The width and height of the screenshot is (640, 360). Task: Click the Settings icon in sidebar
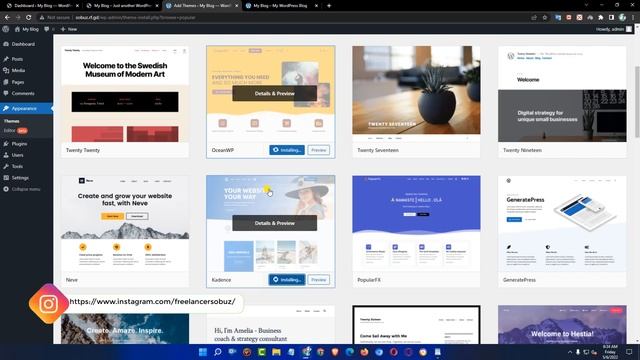click(x=6, y=178)
